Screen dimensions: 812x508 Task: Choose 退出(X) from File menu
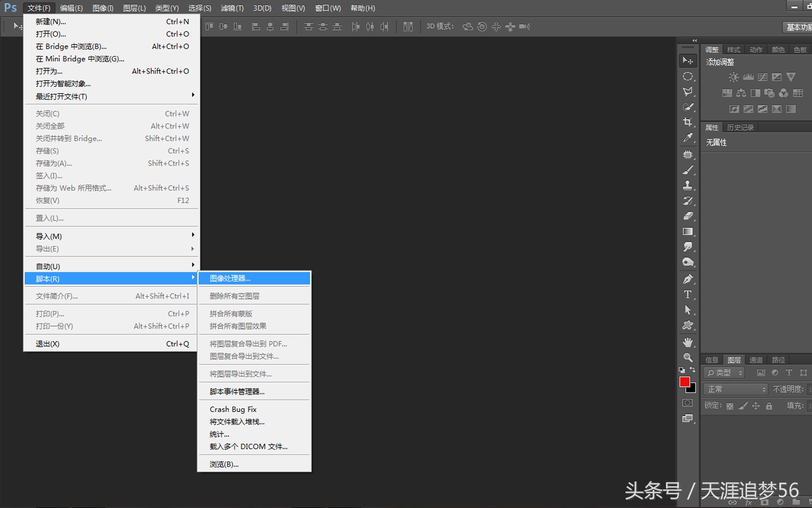(111, 343)
